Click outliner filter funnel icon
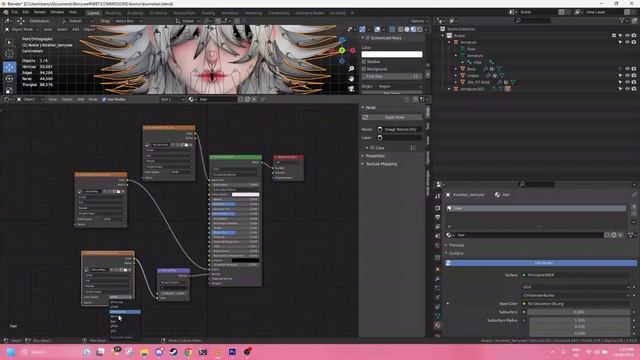 pos(623,20)
